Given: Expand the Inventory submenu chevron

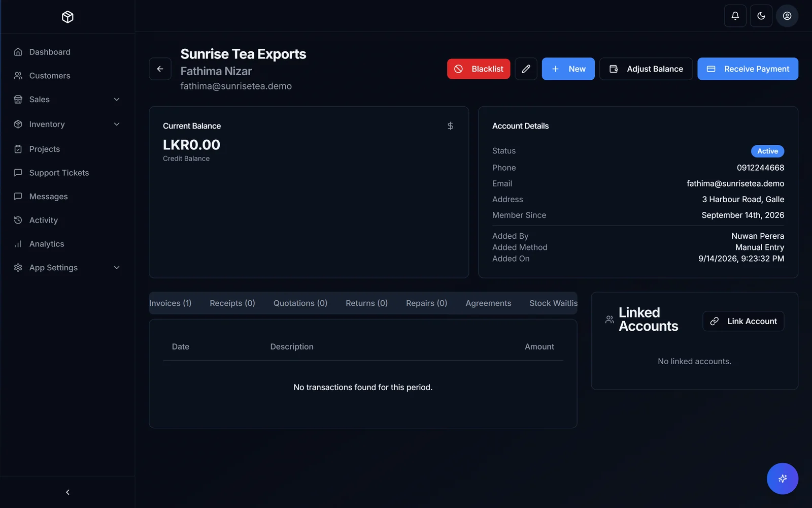Looking at the screenshot, I should coord(117,124).
